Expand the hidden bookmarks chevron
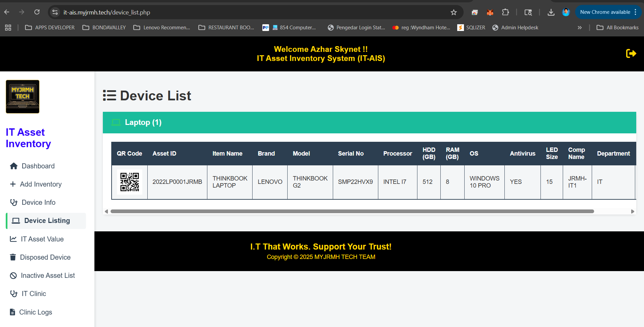Image resolution: width=644 pixels, height=327 pixels. (x=579, y=28)
